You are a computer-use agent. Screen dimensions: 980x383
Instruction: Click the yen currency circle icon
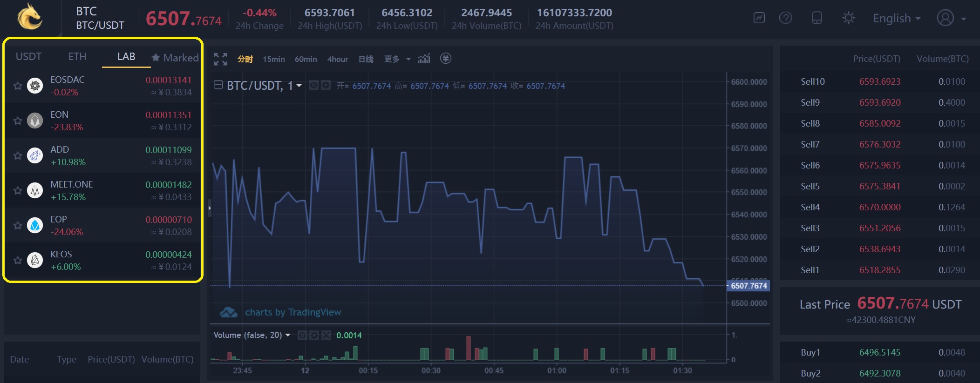coord(446,58)
